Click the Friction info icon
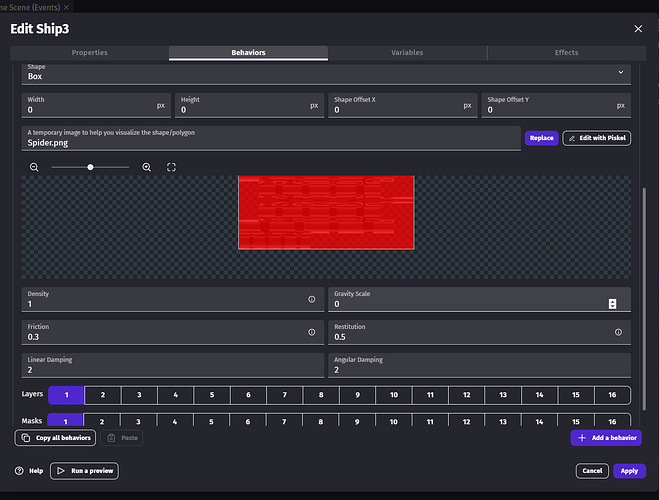 click(x=311, y=332)
